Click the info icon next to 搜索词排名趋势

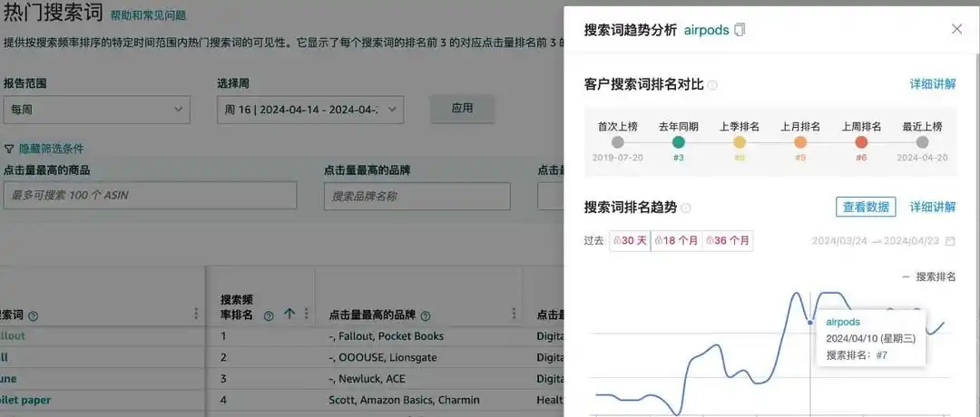click(686, 208)
